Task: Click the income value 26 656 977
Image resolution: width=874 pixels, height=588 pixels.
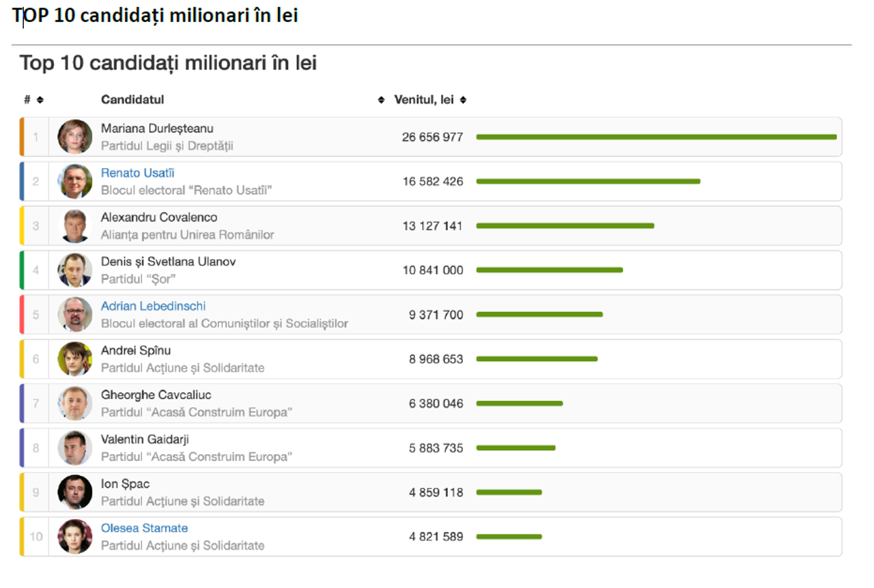Action: [432, 137]
